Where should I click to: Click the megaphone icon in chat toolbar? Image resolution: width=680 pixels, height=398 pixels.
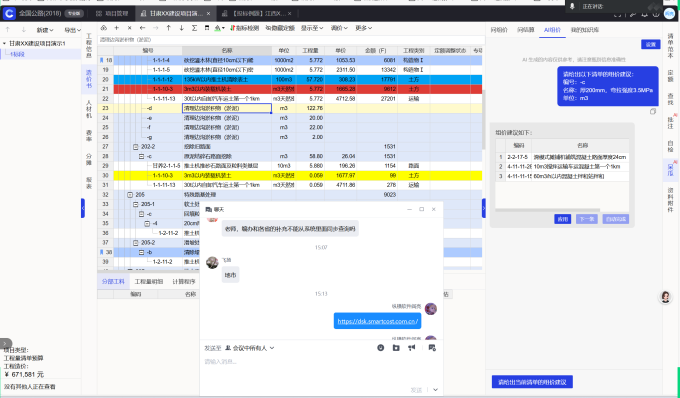tap(412, 348)
